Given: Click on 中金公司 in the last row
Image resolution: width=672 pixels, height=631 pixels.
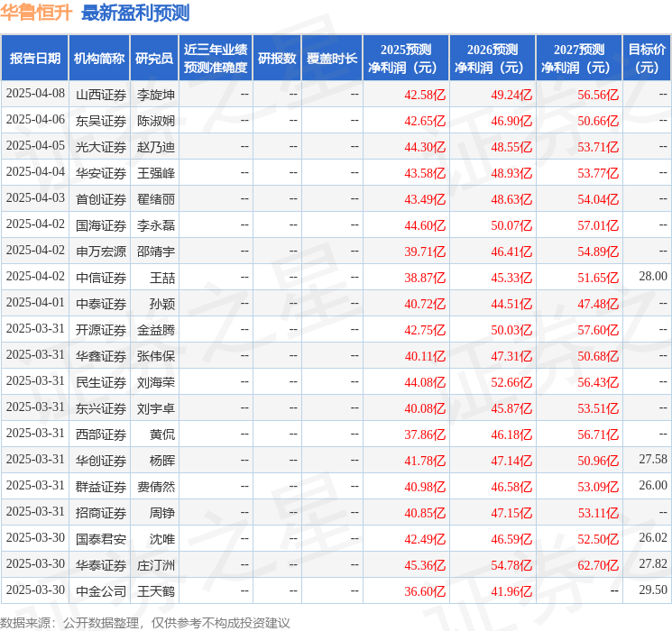Looking at the screenshot, I should 101,591.
